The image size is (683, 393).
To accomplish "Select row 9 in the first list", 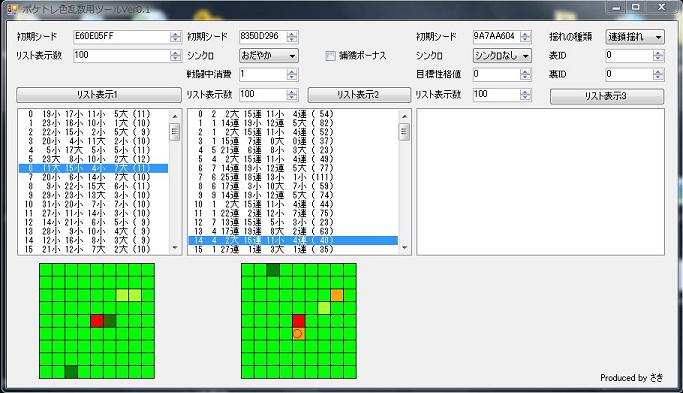I will (93, 195).
